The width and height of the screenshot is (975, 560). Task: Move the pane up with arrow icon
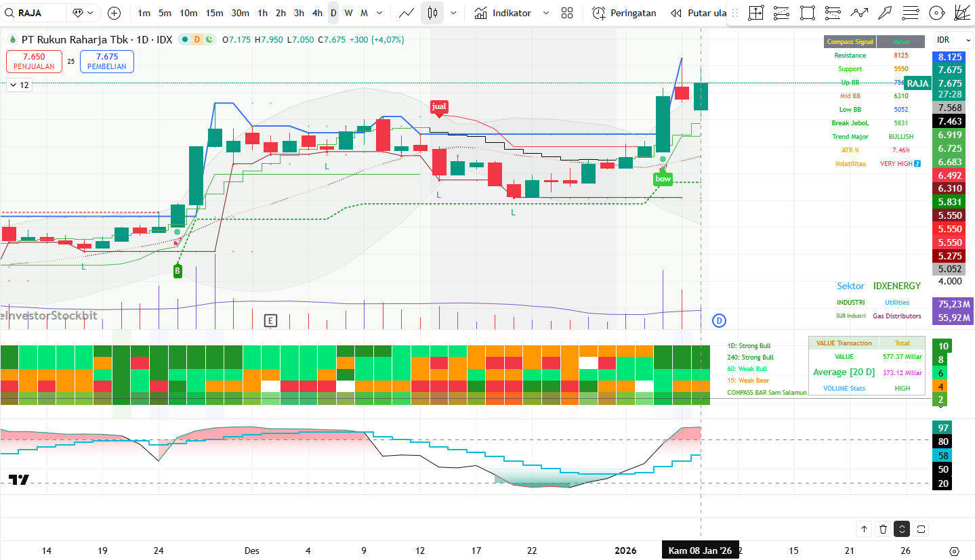click(x=865, y=529)
